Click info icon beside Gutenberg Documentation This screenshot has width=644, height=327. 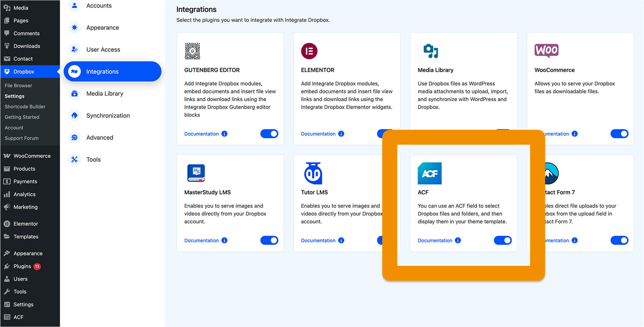click(x=224, y=133)
